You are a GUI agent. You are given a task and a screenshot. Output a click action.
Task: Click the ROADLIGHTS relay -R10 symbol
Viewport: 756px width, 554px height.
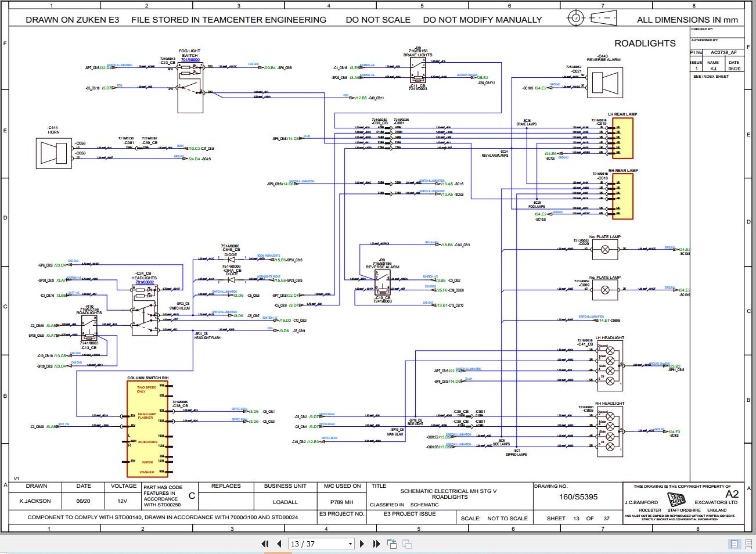coord(89,328)
